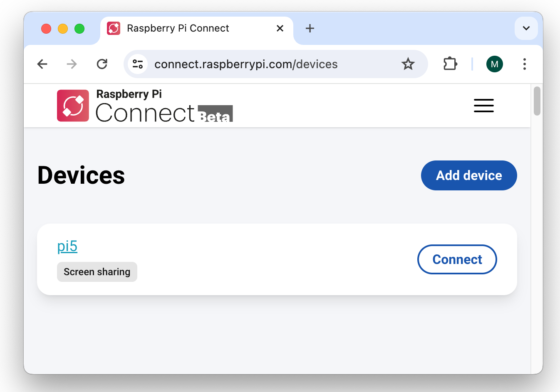Image resolution: width=560 pixels, height=392 pixels.
Task: Click the Screen sharing badge
Action: [x=97, y=272]
